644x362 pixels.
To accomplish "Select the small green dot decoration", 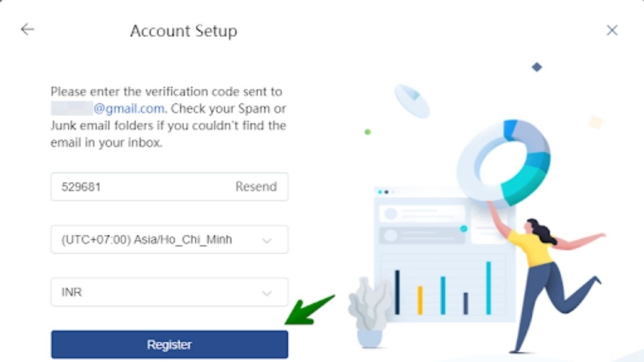I will tap(368, 131).
